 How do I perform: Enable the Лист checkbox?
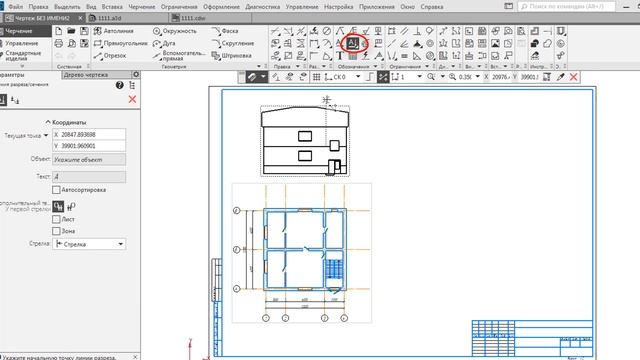pyautogui.click(x=56, y=219)
